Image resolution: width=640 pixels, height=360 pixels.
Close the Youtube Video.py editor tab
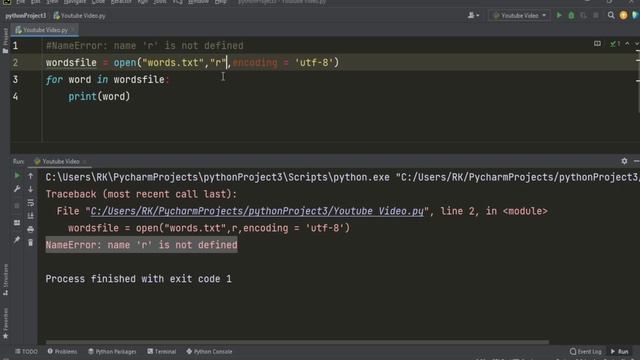tap(73, 30)
